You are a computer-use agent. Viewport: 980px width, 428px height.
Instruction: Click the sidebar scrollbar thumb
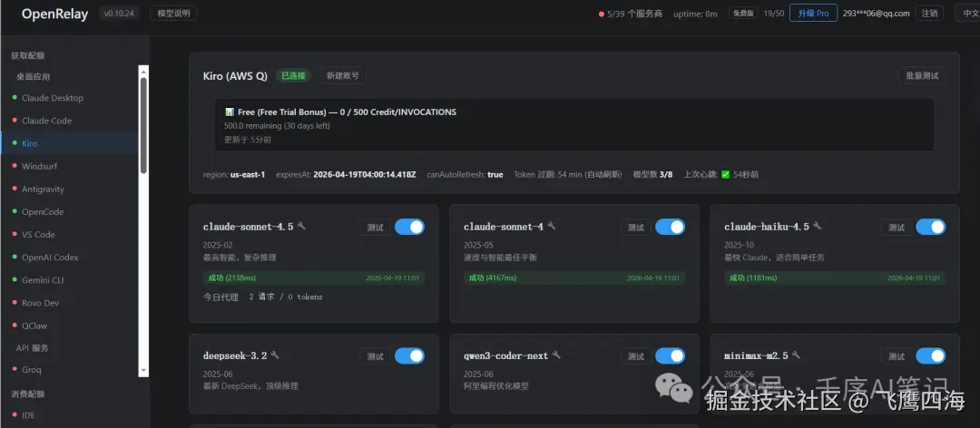[x=143, y=125]
